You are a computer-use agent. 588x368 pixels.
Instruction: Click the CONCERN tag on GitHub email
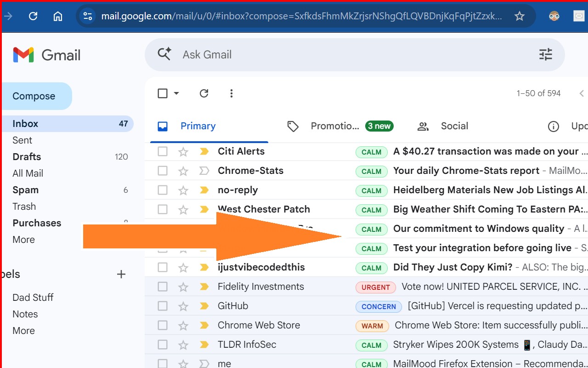pyautogui.click(x=379, y=306)
